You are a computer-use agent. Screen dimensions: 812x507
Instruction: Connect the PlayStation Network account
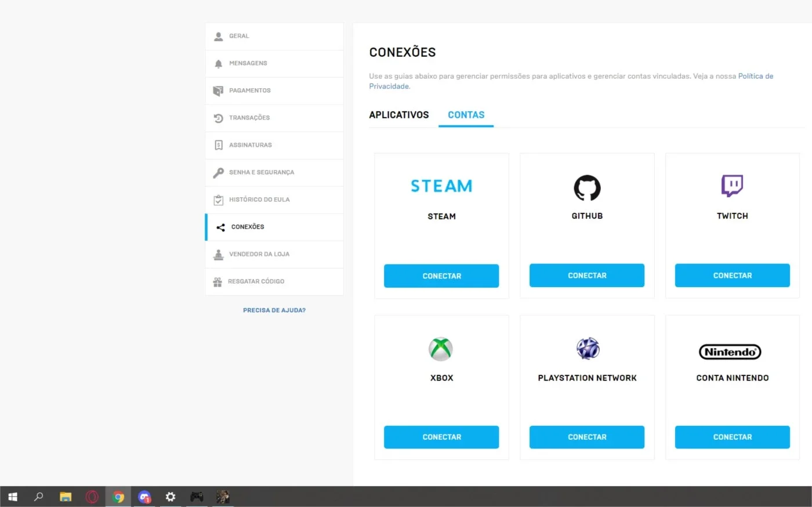point(587,437)
